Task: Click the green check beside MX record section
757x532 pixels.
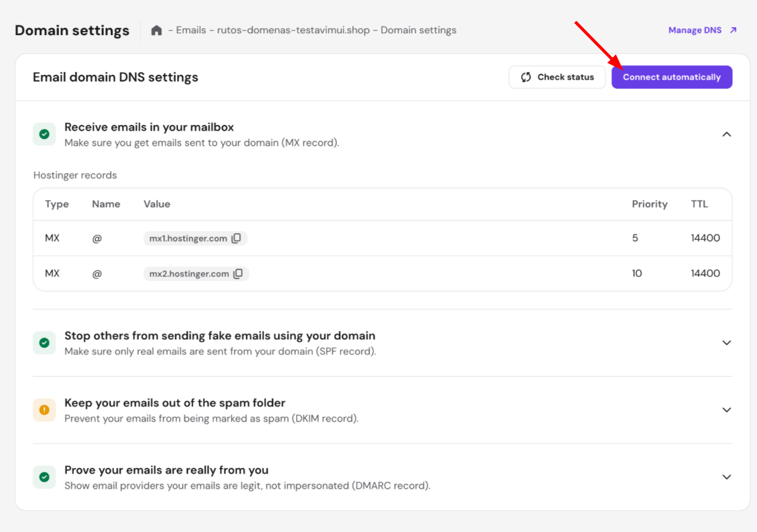Action: click(44, 134)
